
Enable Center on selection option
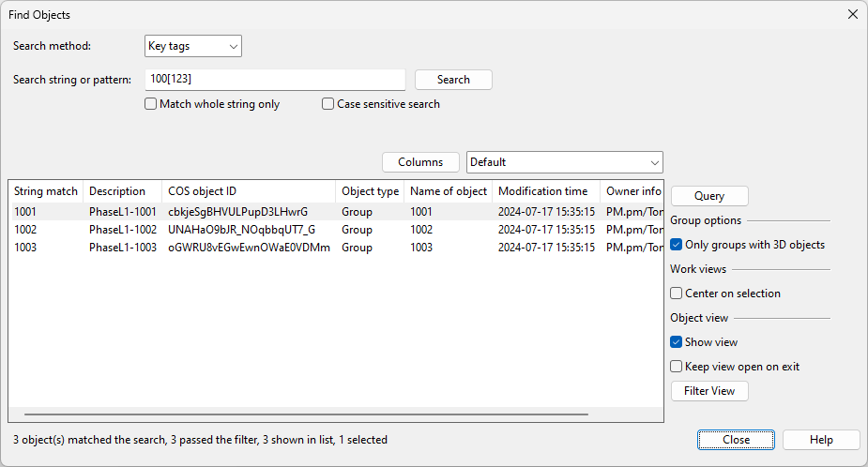coord(677,294)
